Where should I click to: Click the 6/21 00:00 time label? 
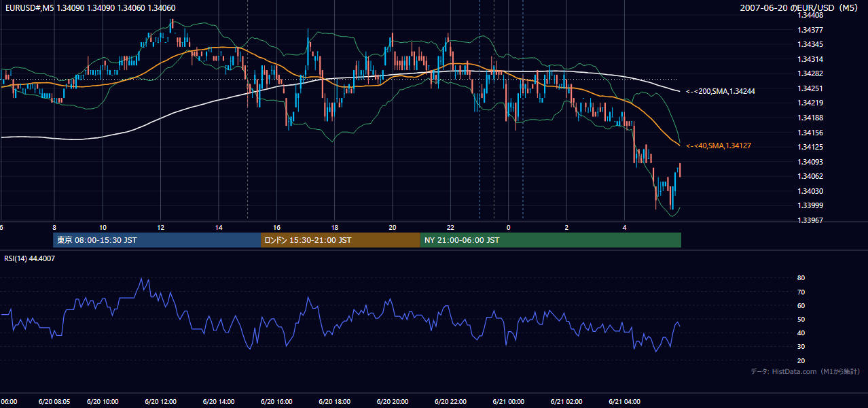tap(509, 402)
